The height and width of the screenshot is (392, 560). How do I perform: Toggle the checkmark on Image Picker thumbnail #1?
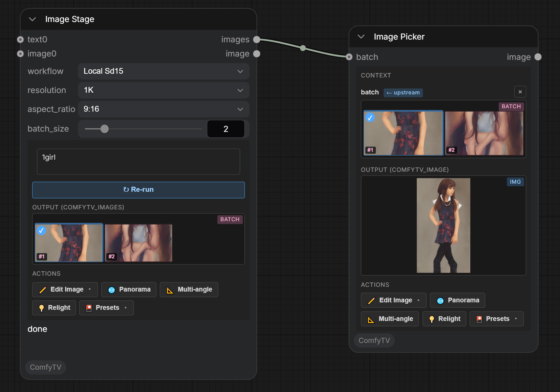(370, 118)
